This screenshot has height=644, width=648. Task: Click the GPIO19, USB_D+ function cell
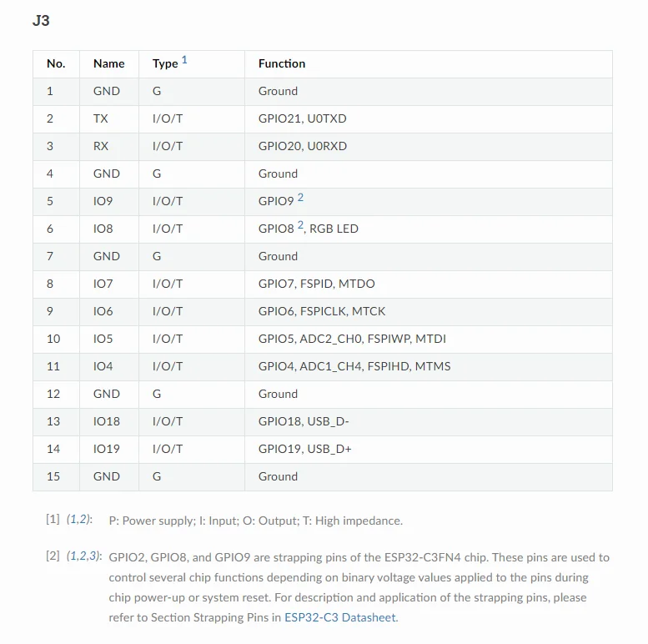pos(304,449)
